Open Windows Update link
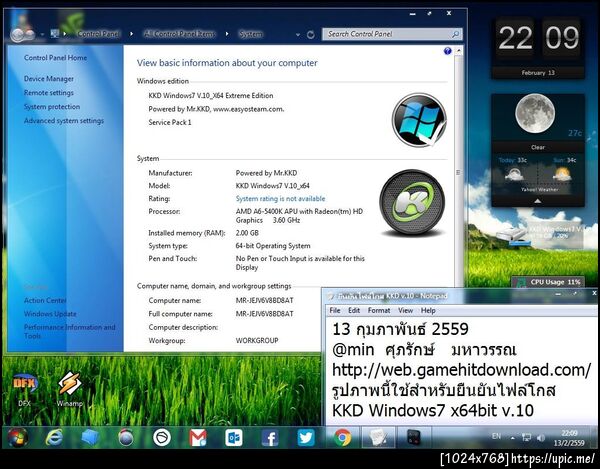The width and height of the screenshot is (600, 469). coord(50,314)
